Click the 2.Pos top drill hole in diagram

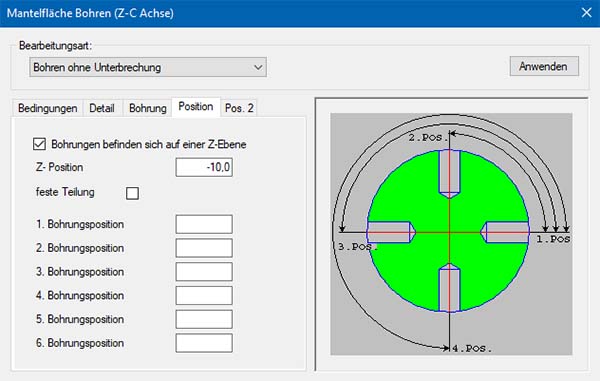click(x=449, y=173)
